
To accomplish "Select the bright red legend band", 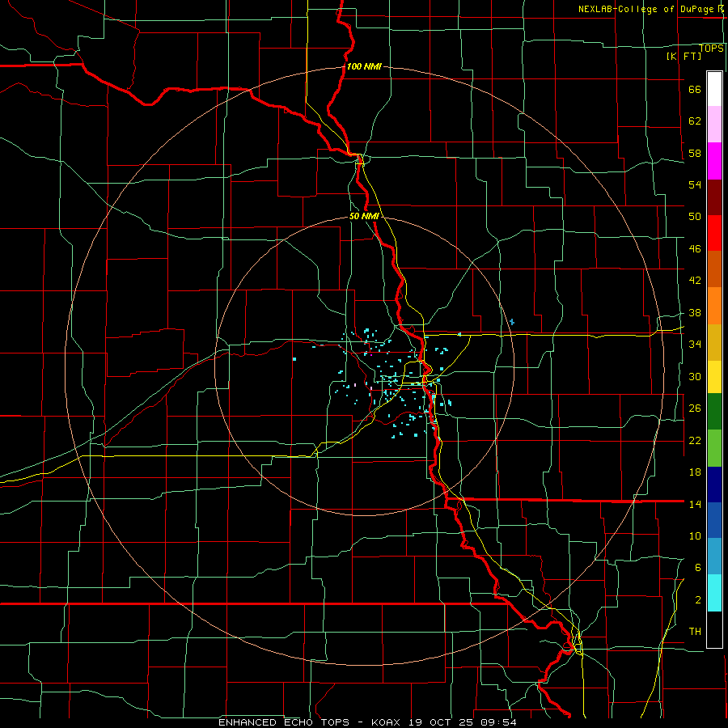I will coord(714,233).
